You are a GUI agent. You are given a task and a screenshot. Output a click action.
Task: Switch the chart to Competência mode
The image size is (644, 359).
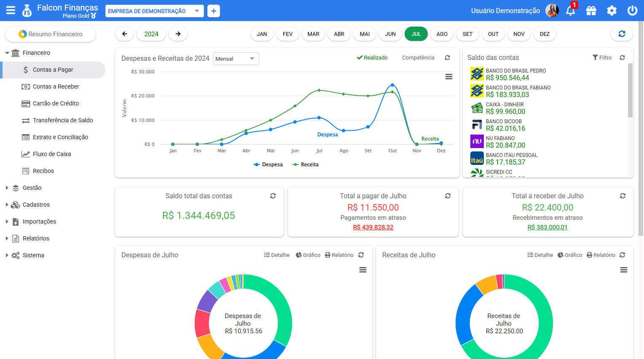(418, 58)
